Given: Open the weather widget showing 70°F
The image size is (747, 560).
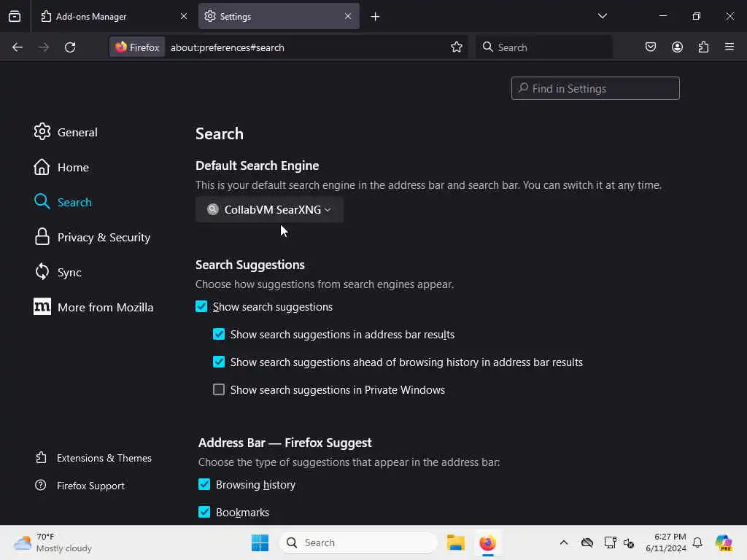Looking at the screenshot, I should tap(53, 542).
